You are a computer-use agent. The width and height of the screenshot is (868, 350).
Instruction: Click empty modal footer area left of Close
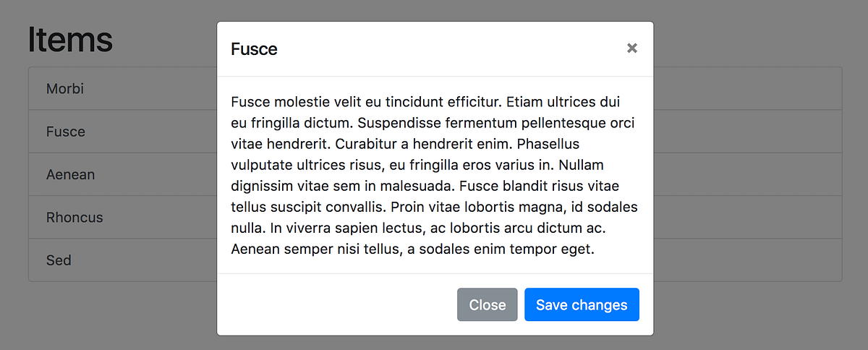click(x=333, y=304)
